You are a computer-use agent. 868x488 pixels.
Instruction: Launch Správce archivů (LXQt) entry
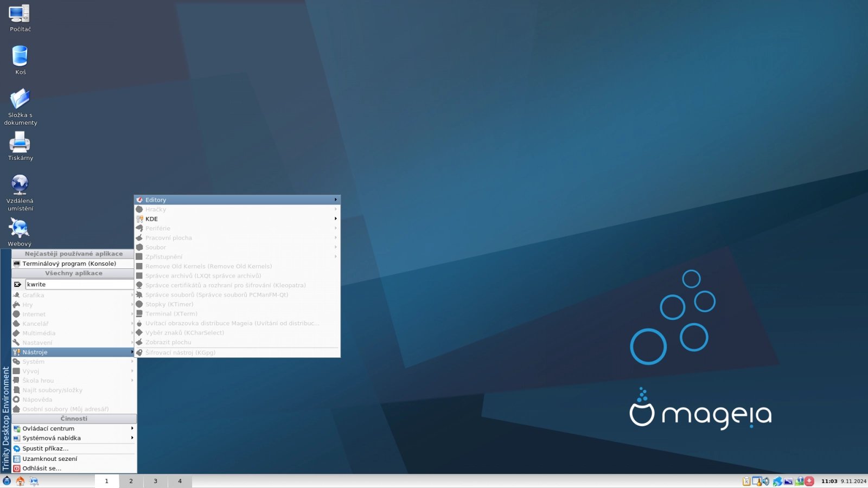(x=237, y=275)
